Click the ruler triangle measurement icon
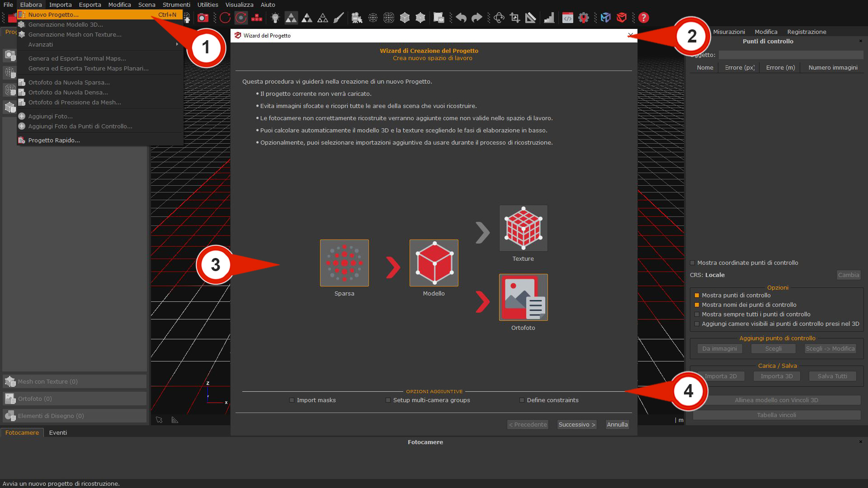This screenshot has height=488, width=868. 531,18
